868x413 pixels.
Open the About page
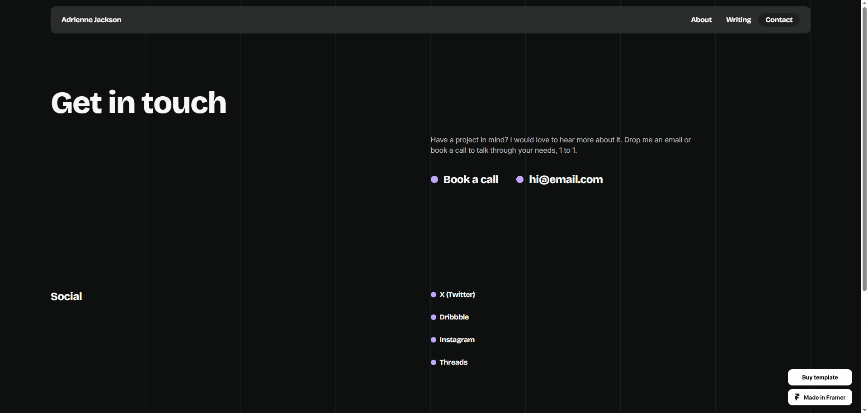click(x=701, y=20)
